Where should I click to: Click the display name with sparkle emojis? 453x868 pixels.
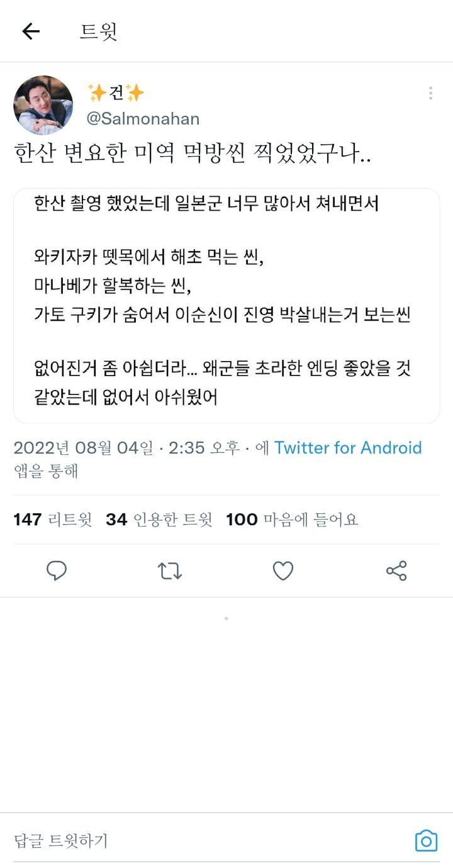tap(116, 93)
